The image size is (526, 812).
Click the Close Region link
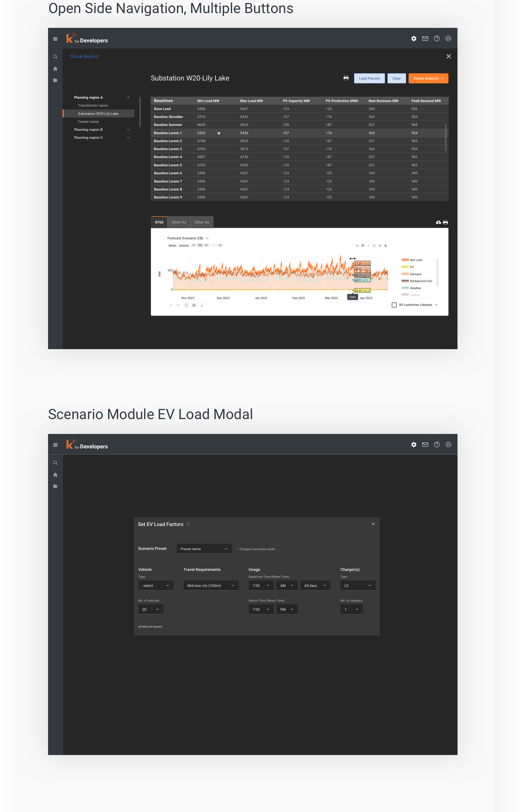[84, 57]
